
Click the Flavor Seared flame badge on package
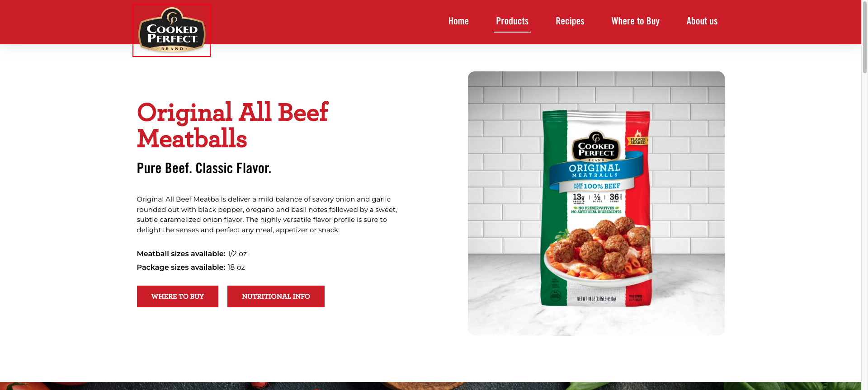click(x=638, y=138)
